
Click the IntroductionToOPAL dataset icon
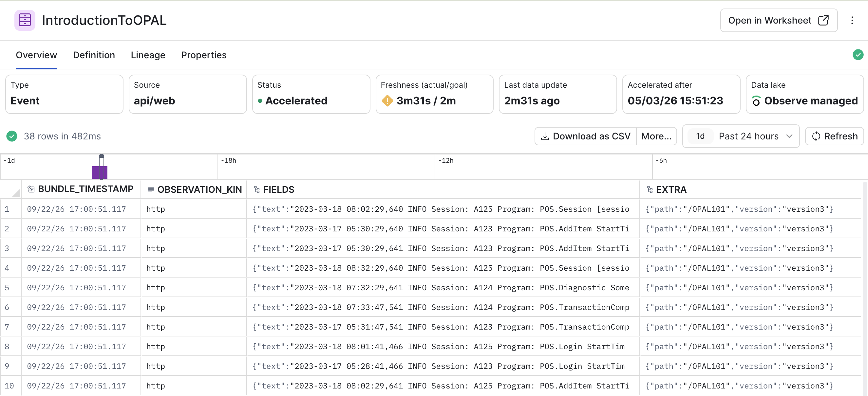pyautogui.click(x=25, y=20)
